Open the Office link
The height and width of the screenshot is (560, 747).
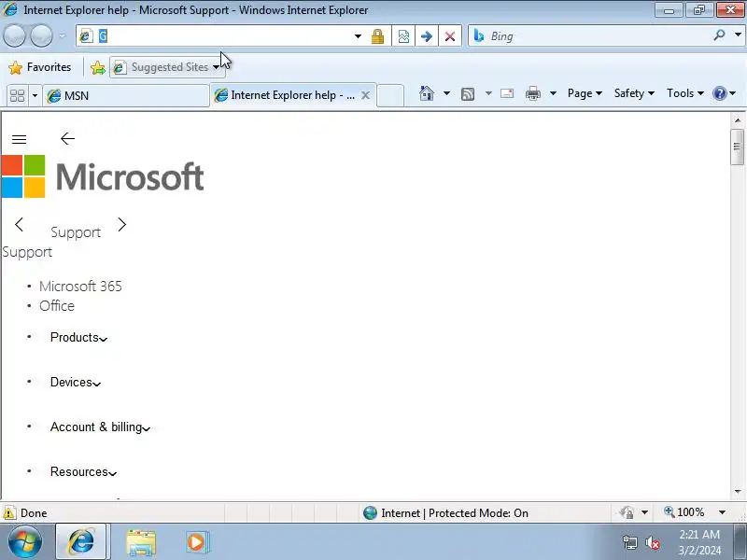[x=57, y=306]
